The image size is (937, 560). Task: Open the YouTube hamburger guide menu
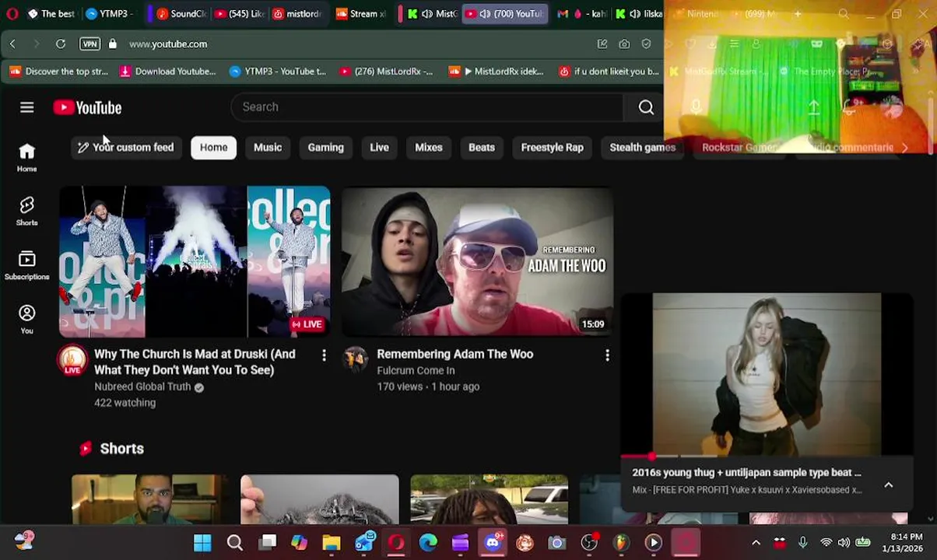tap(26, 107)
